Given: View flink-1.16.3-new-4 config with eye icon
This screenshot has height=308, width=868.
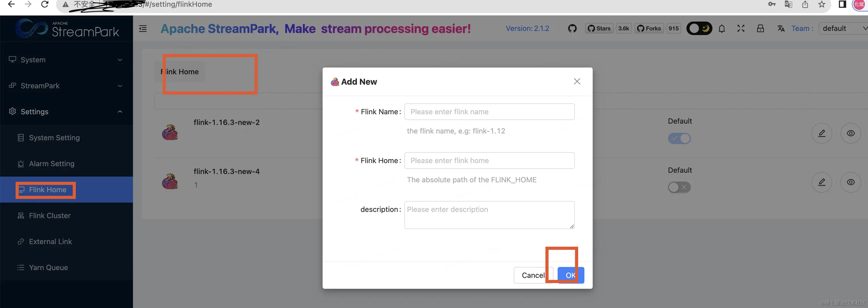Looking at the screenshot, I should pos(850,182).
